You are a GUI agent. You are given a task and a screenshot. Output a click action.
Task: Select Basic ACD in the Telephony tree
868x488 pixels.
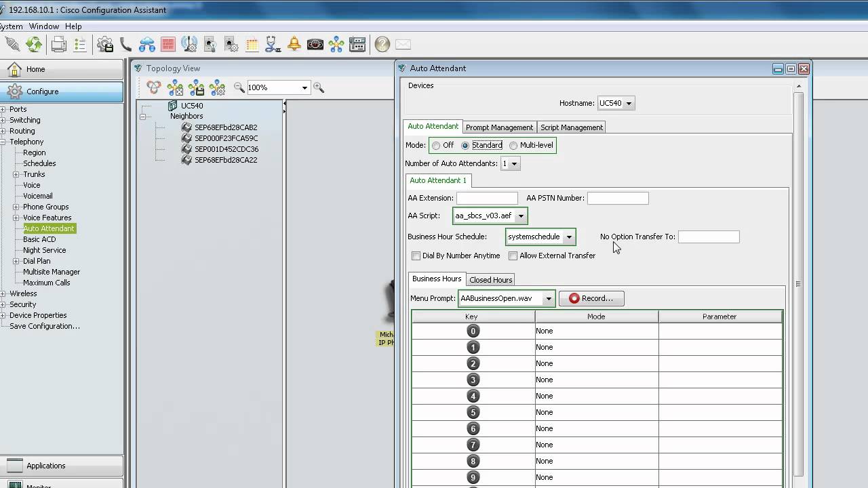point(39,239)
